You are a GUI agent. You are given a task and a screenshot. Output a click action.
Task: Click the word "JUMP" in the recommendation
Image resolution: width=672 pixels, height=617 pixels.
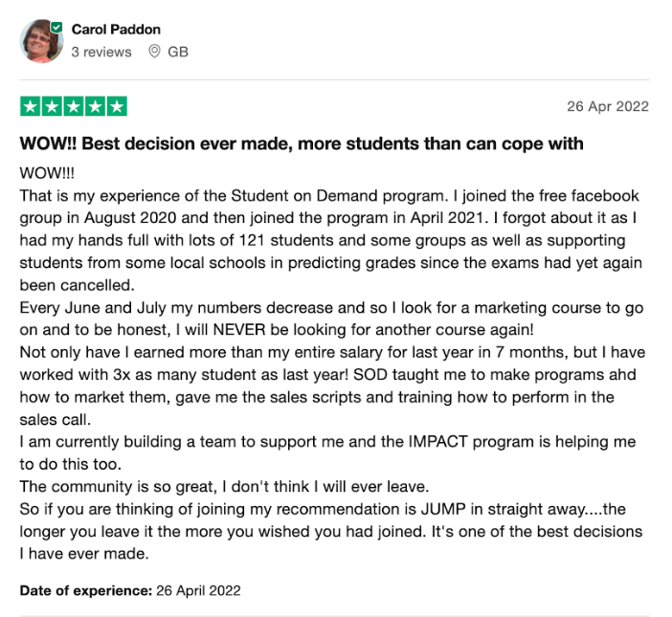(386, 509)
